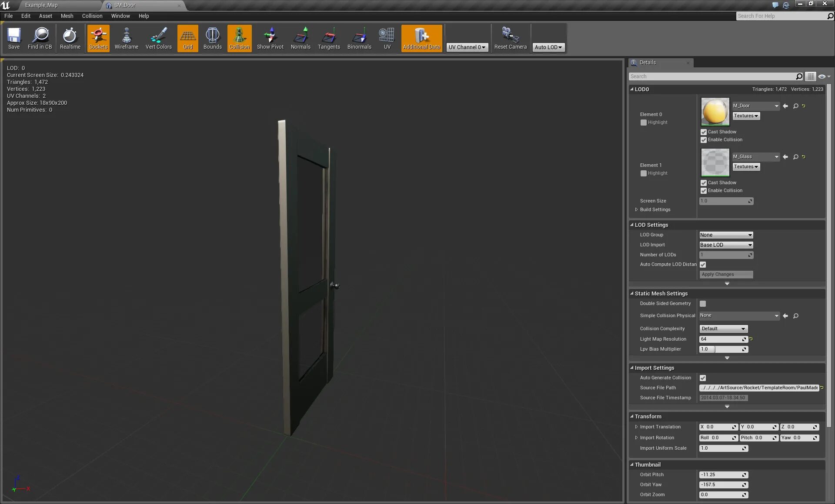Click the Lpv Bias Multiplier slider
Screen dimensions: 835x504
point(723,349)
